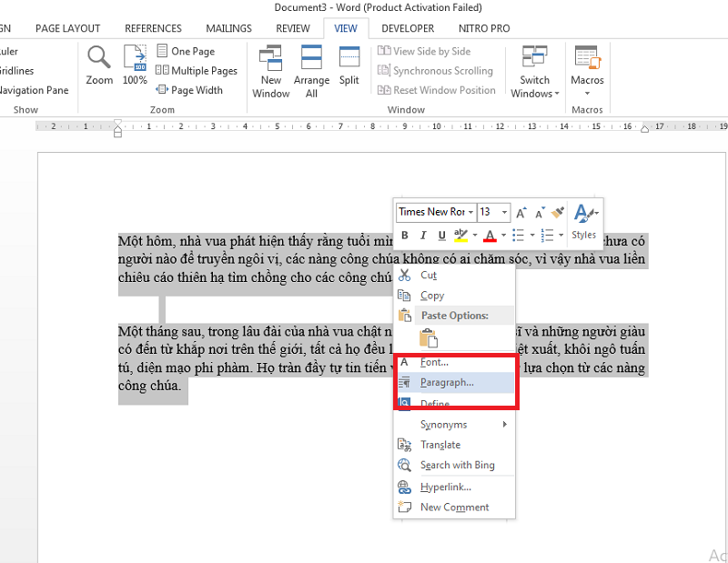Open the Times New Roman font name dropdown

coord(470,212)
